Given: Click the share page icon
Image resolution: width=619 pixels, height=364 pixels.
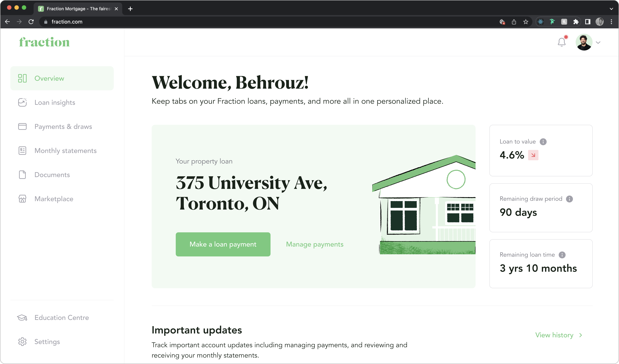Looking at the screenshot, I should [x=514, y=22].
